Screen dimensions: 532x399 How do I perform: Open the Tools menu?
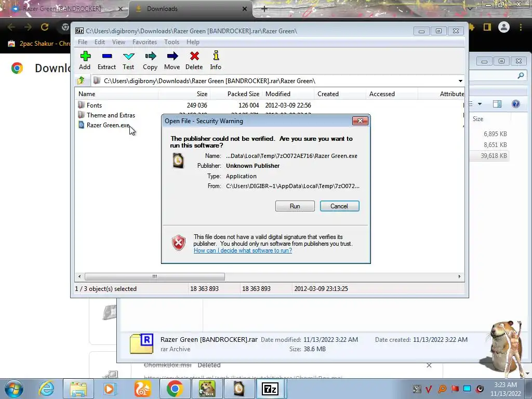point(171,42)
